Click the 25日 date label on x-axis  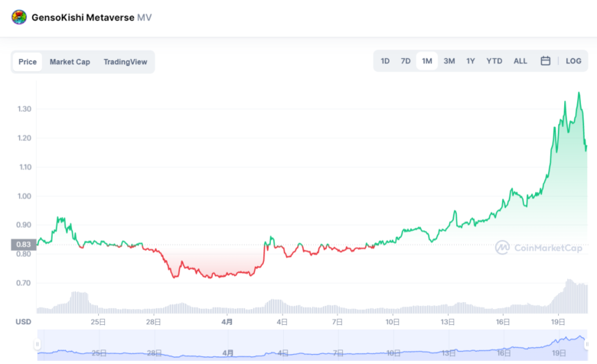[98, 322]
